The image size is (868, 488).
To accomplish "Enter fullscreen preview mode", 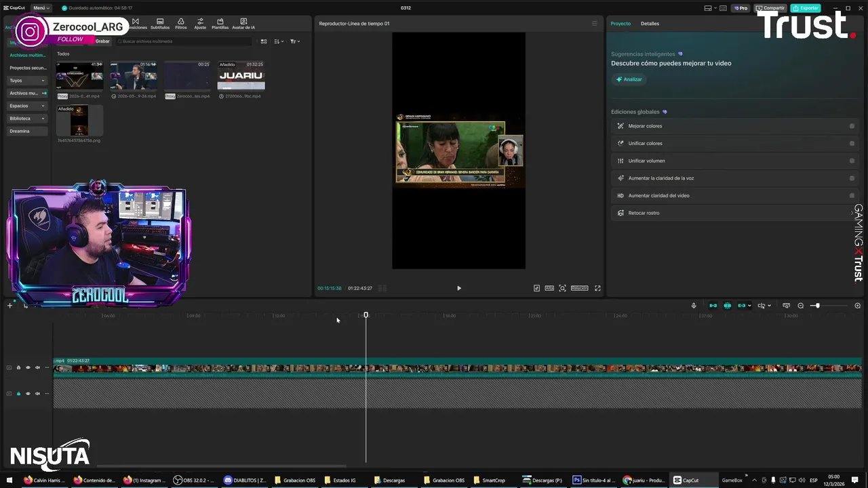I will [x=597, y=288].
